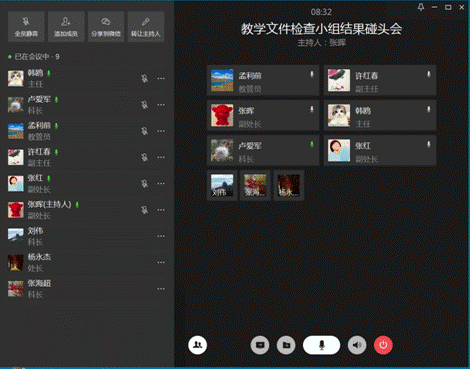This screenshot has height=369, width=470.
Task: Select the 杨永... thumbnail in meeting area
Action: [289, 185]
